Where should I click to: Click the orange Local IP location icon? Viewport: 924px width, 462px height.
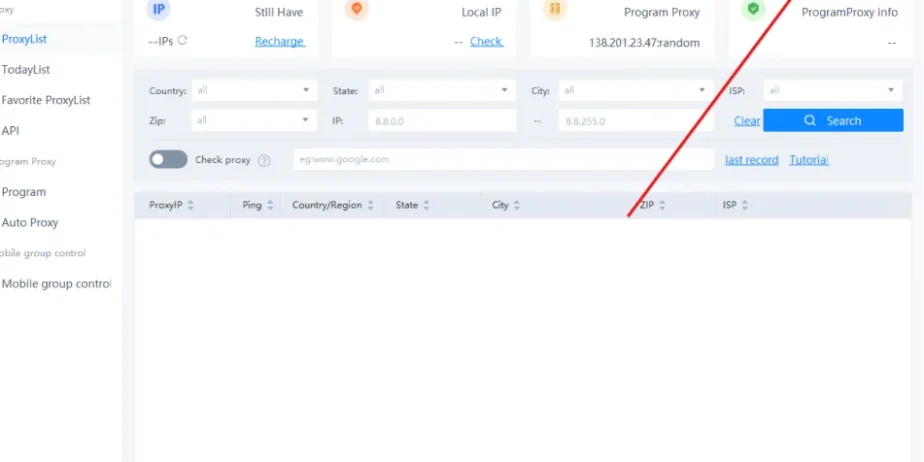pyautogui.click(x=357, y=9)
